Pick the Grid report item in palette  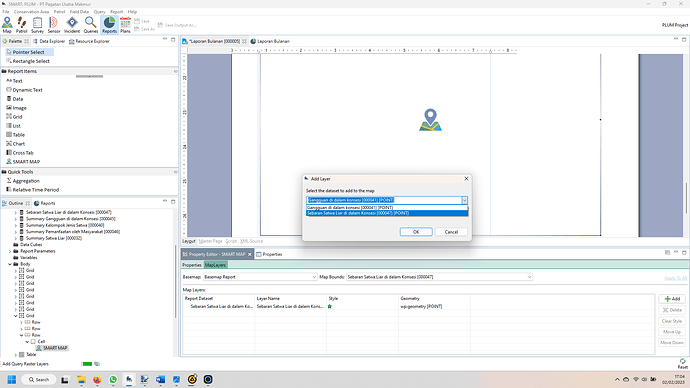point(14,117)
